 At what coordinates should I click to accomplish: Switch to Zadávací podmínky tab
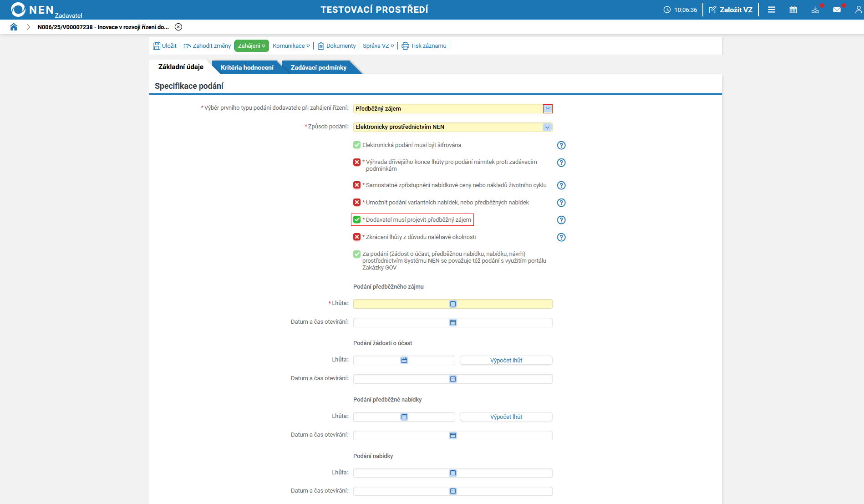[x=319, y=67]
